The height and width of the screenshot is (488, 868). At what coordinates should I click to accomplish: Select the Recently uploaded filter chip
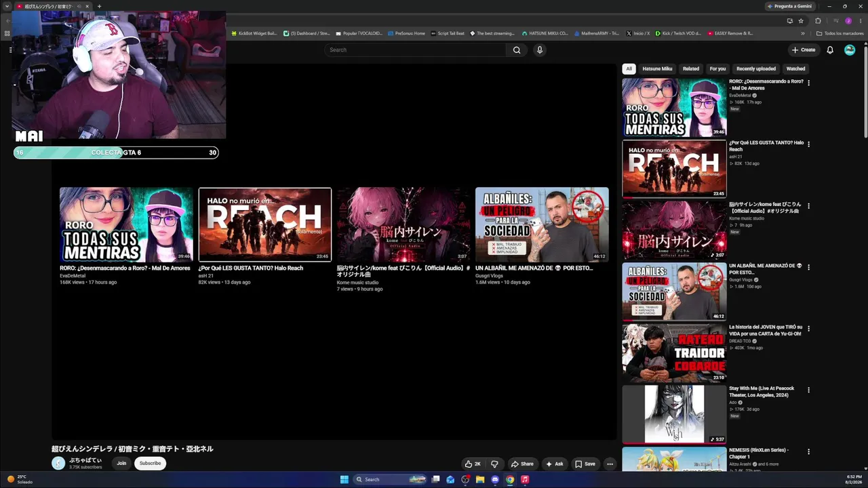(x=756, y=68)
